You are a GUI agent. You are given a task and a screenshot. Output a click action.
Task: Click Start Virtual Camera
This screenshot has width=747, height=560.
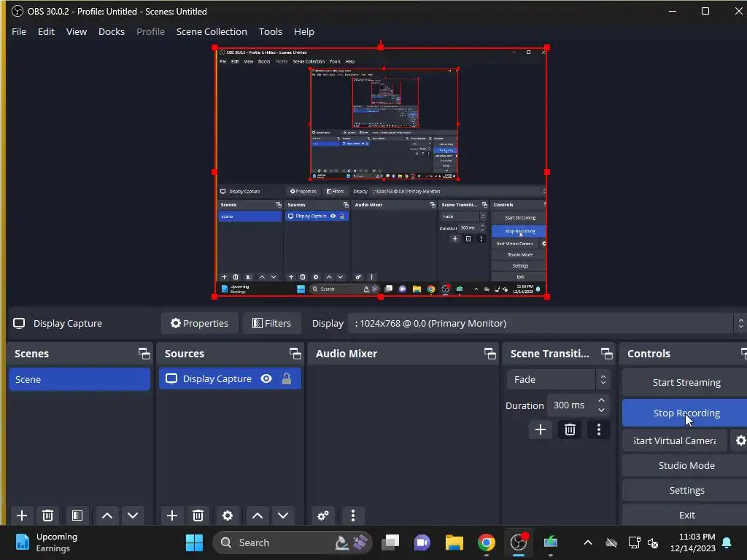point(675,440)
